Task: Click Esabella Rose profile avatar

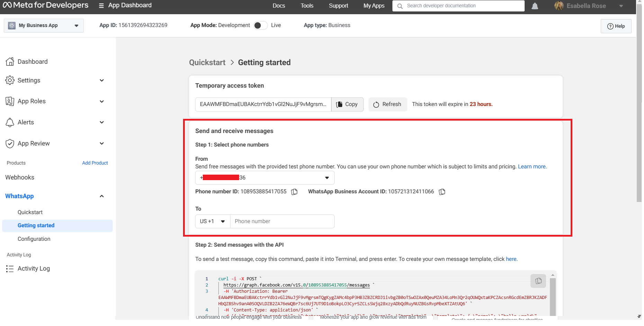Action: tap(559, 6)
